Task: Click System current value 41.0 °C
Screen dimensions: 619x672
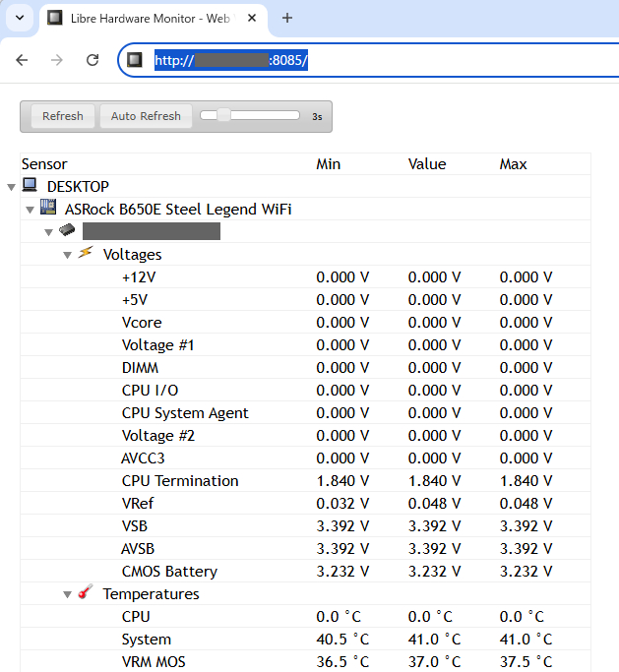Action: (434, 640)
